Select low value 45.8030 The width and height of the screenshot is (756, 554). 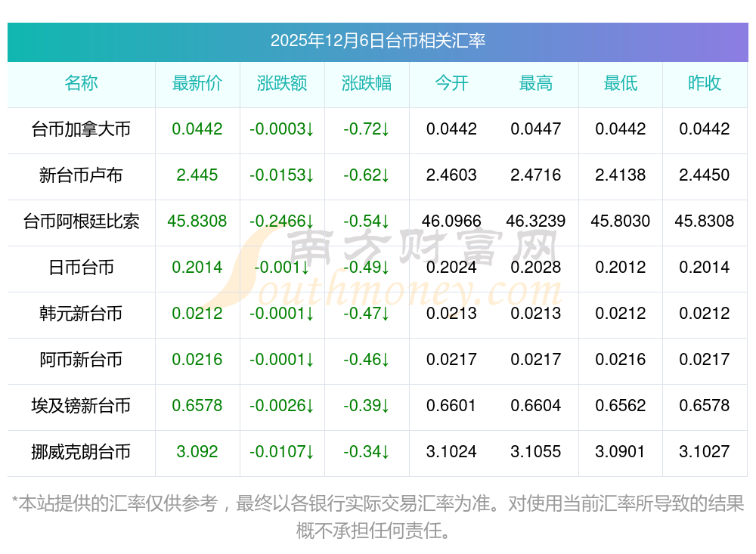621,221
